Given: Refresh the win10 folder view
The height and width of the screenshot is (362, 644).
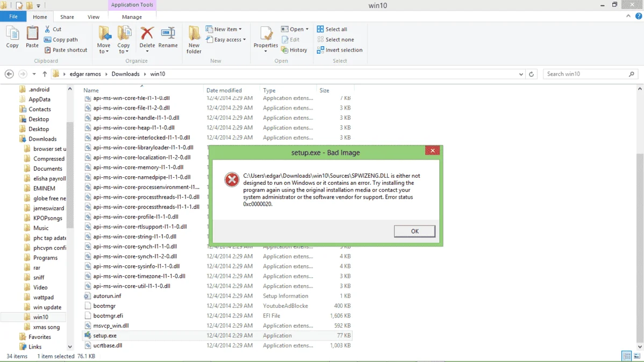Looking at the screenshot, I should (x=532, y=74).
